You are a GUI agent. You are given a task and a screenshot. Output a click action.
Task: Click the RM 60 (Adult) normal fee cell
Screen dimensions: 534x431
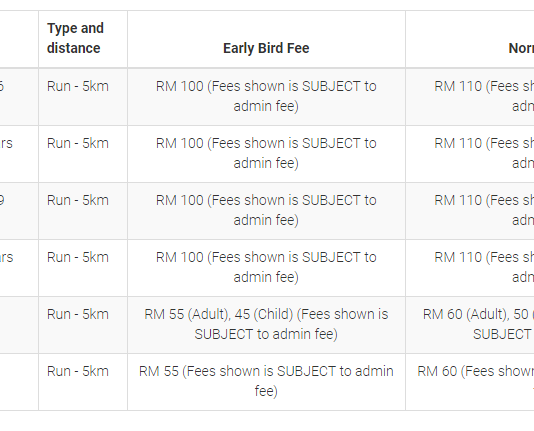click(470, 325)
